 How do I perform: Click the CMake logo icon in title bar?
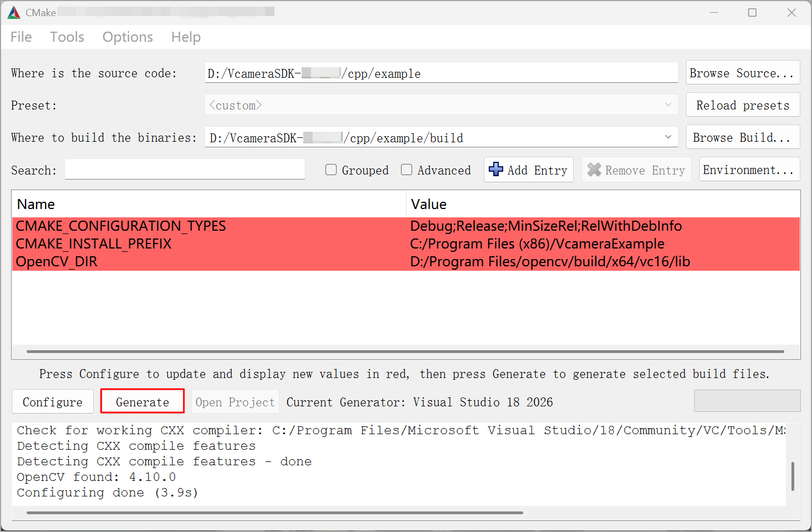(x=14, y=12)
